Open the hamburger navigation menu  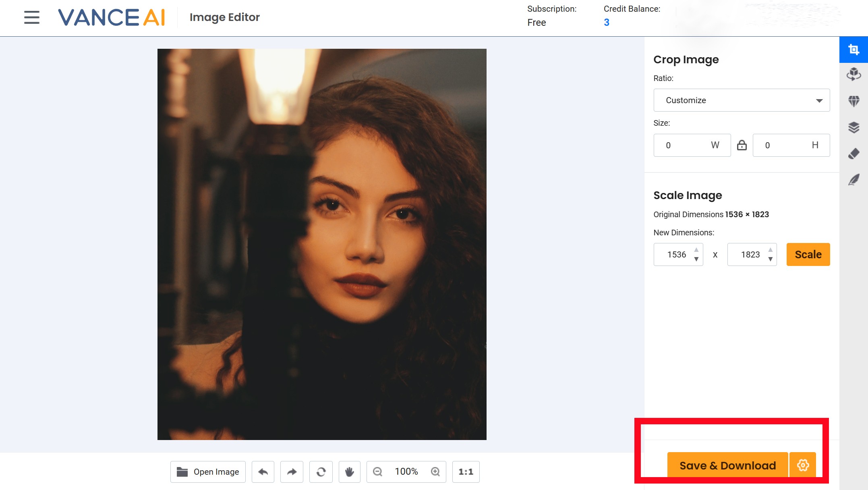pyautogui.click(x=31, y=18)
